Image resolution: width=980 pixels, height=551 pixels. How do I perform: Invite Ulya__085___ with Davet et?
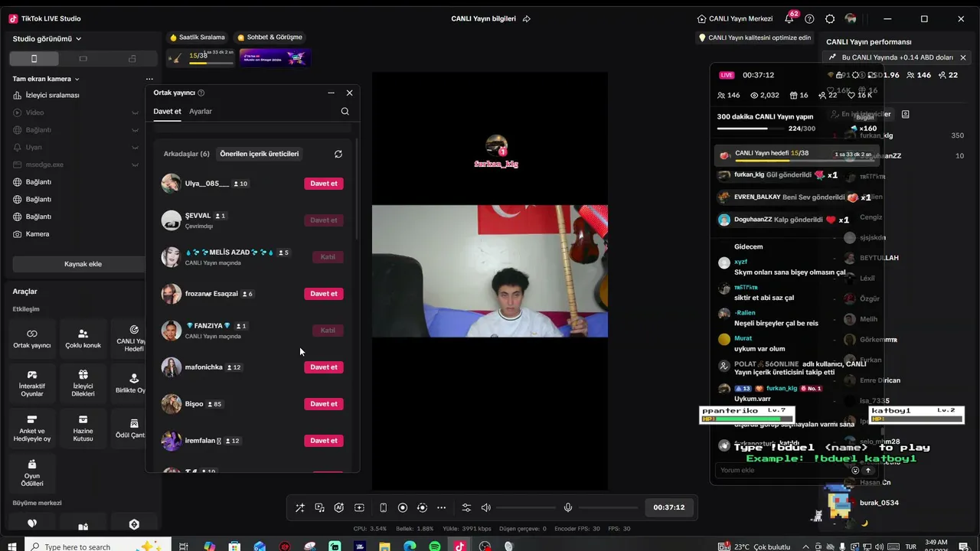point(324,184)
